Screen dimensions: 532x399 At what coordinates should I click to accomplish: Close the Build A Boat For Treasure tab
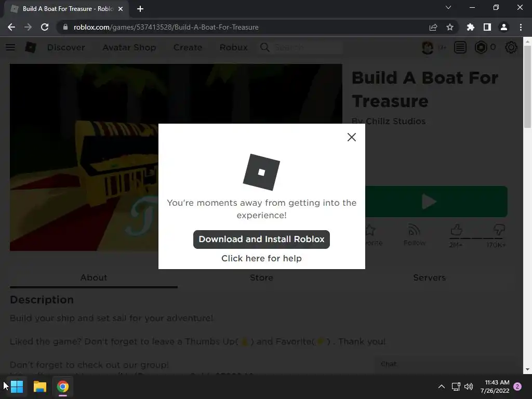pos(121,9)
